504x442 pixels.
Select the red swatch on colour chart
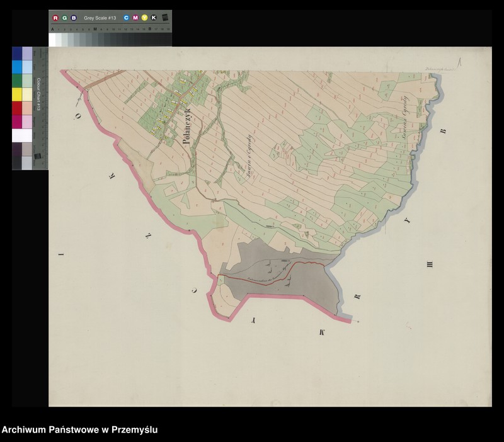[x=17, y=108]
